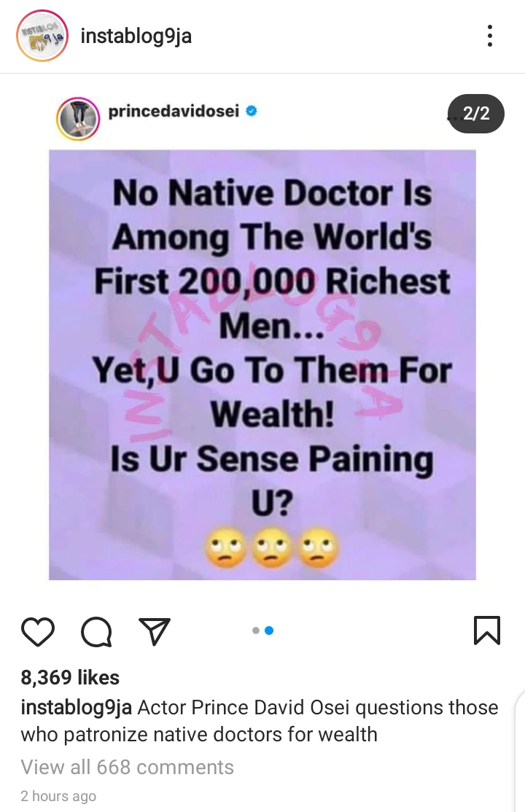The width and height of the screenshot is (525, 812).
Task: Tap the '2 hours ago' timestamp
Action: [58, 796]
